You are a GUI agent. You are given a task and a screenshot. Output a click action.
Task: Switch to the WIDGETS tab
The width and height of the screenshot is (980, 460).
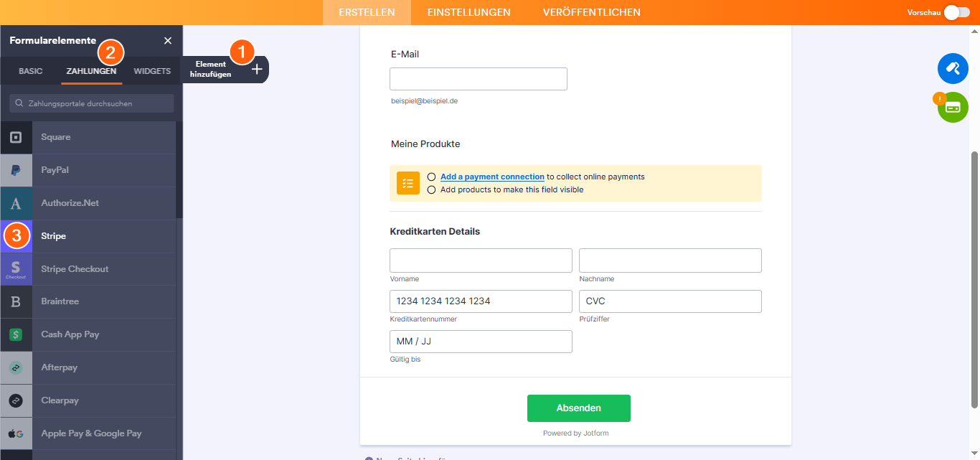152,71
